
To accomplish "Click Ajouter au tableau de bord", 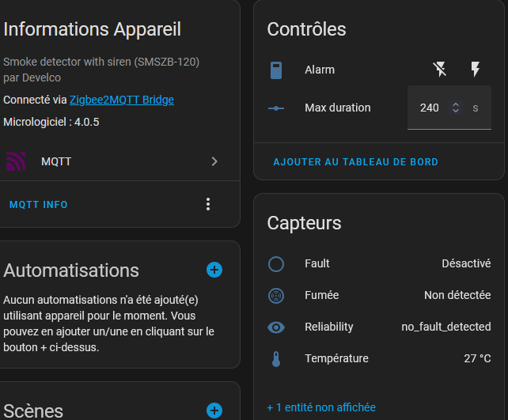I will coord(356,162).
